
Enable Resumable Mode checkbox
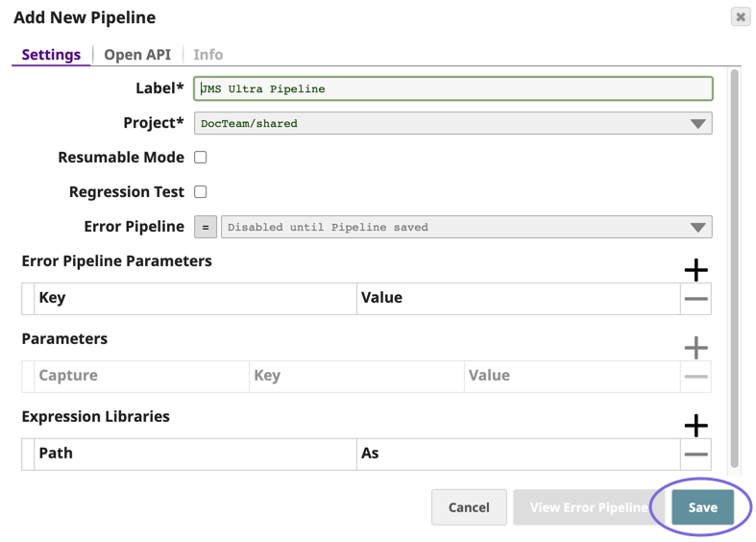point(201,158)
